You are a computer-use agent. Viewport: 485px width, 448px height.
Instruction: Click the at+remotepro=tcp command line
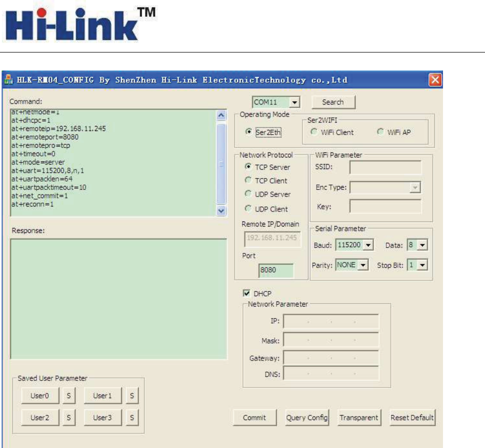coord(41,145)
